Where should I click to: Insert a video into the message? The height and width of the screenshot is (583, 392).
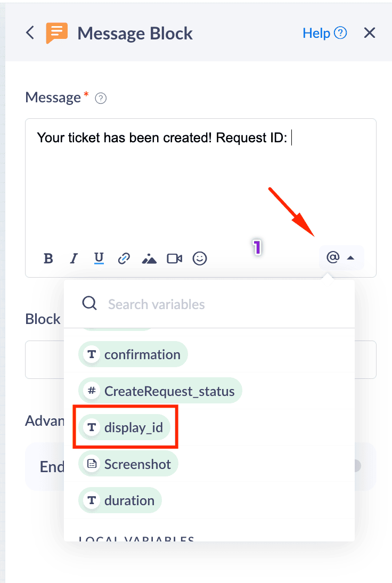click(174, 258)
